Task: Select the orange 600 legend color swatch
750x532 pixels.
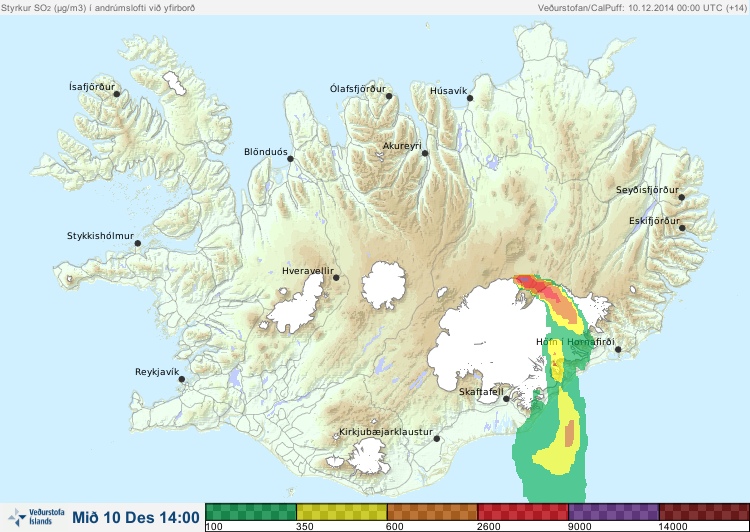Action: 432,512
